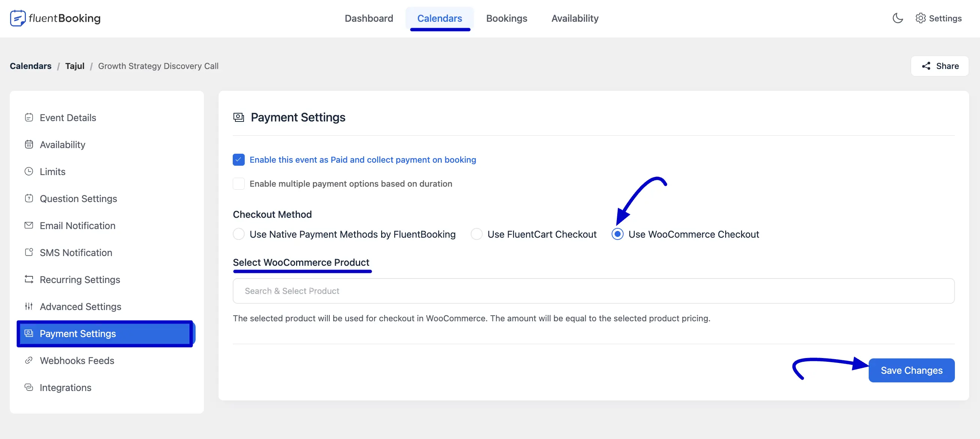Open the top Availability tab
The height and width of the screenshot is (439, 980).
575,18
